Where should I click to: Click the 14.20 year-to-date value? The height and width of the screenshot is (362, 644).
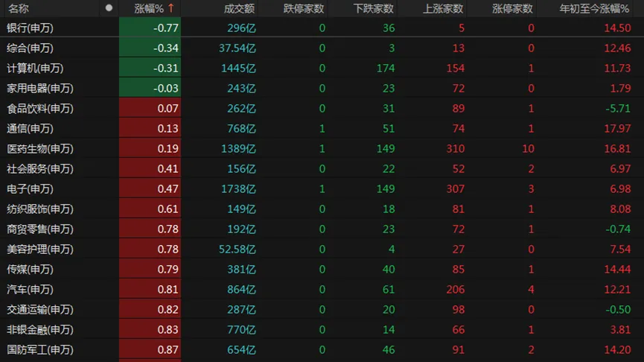(x=617, y=350)
